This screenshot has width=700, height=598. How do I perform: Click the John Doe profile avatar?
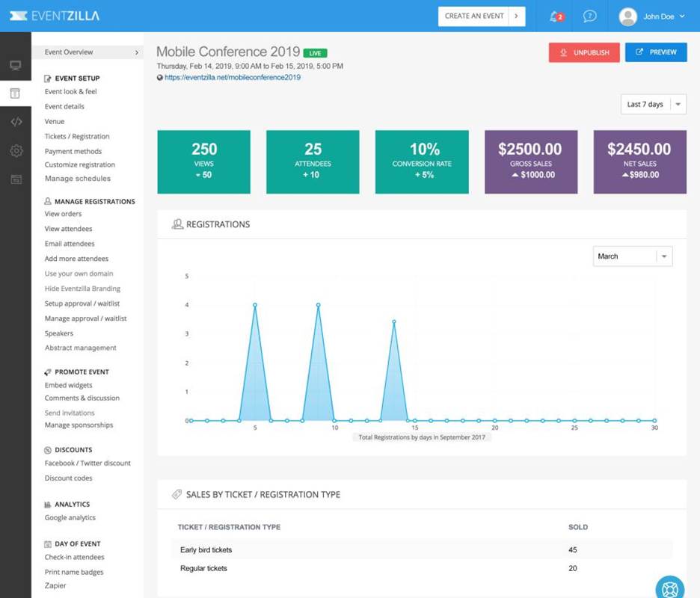click(x=627, y=16)
